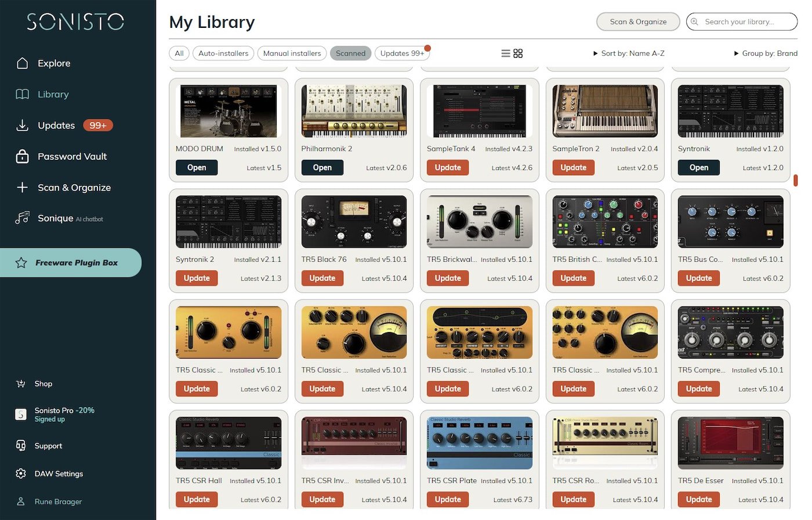Switch to list view icon
812x520 pixels.
[x=506, y=53]
